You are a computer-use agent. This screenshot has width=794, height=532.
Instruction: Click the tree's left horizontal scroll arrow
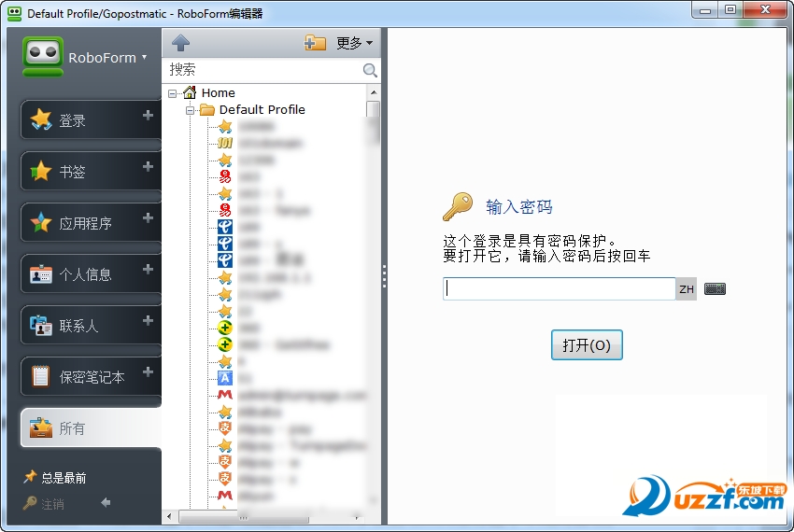(169, 517)
